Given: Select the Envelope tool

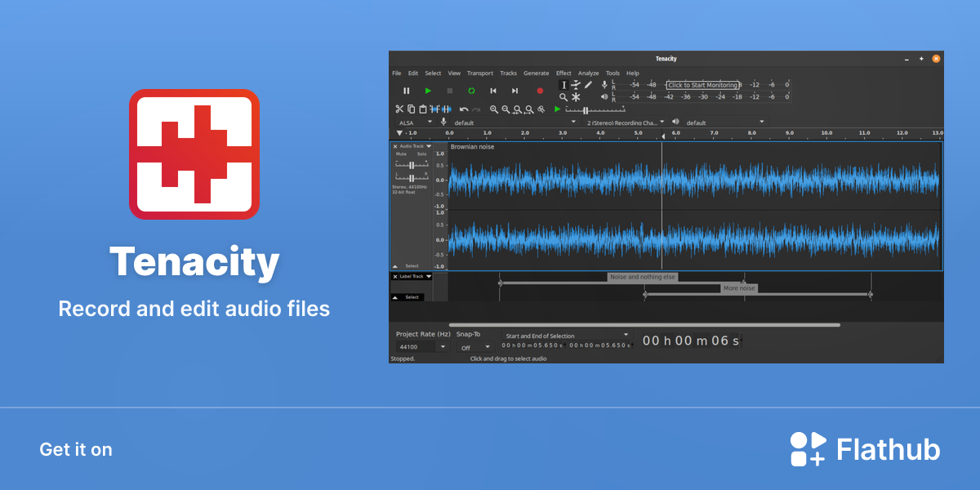Looking at the screenshot, I should (576, 85).
